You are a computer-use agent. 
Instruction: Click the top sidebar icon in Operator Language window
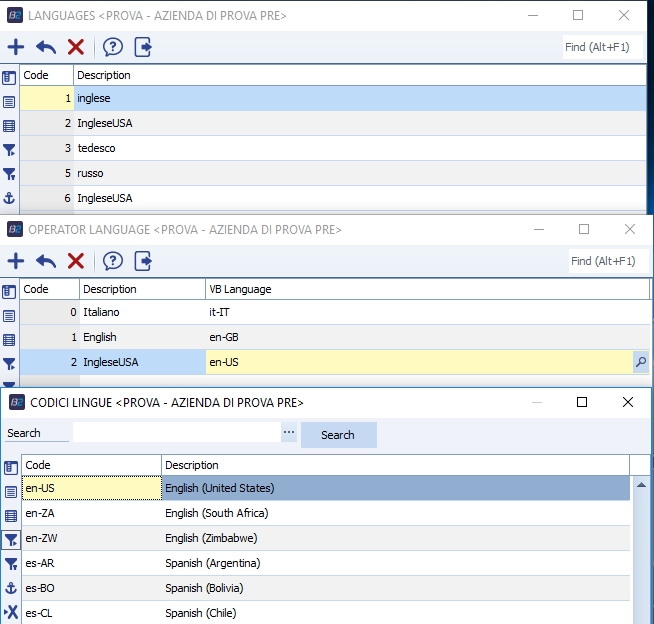10,290
